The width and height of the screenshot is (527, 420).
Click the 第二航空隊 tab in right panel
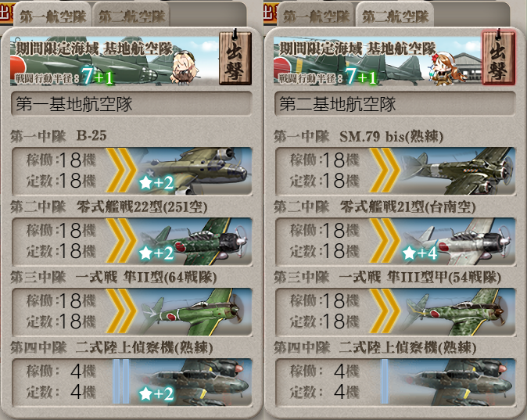tap(395, 15)
